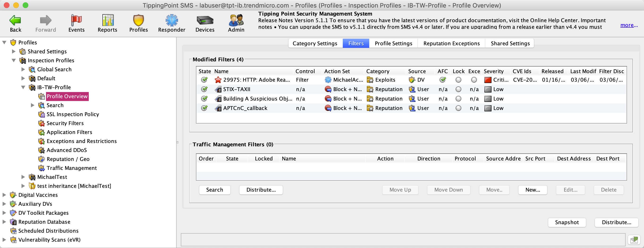
Task: Toggle Exce radio for filter 29975
Action: (x=474, y=80)
